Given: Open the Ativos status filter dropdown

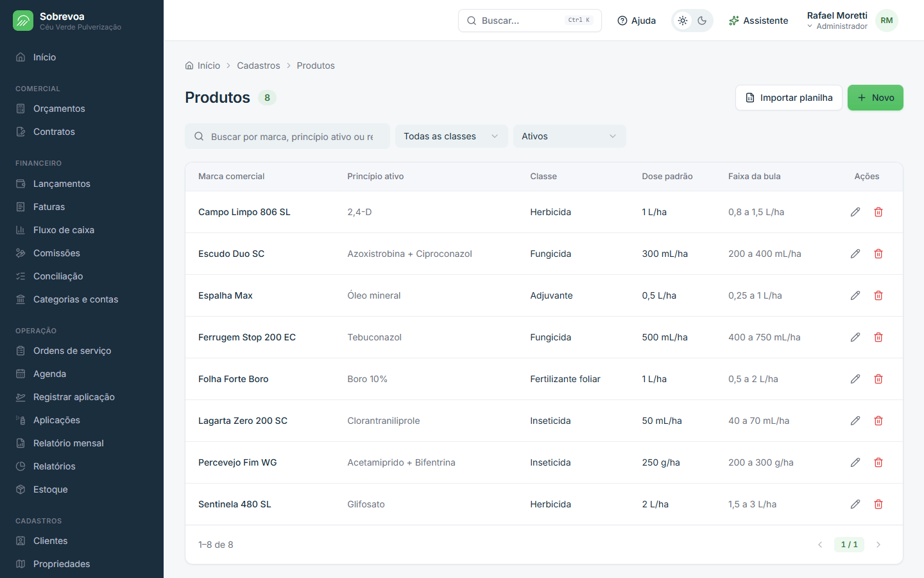Looking at the screenshot, I should click(x=570, y=136).
